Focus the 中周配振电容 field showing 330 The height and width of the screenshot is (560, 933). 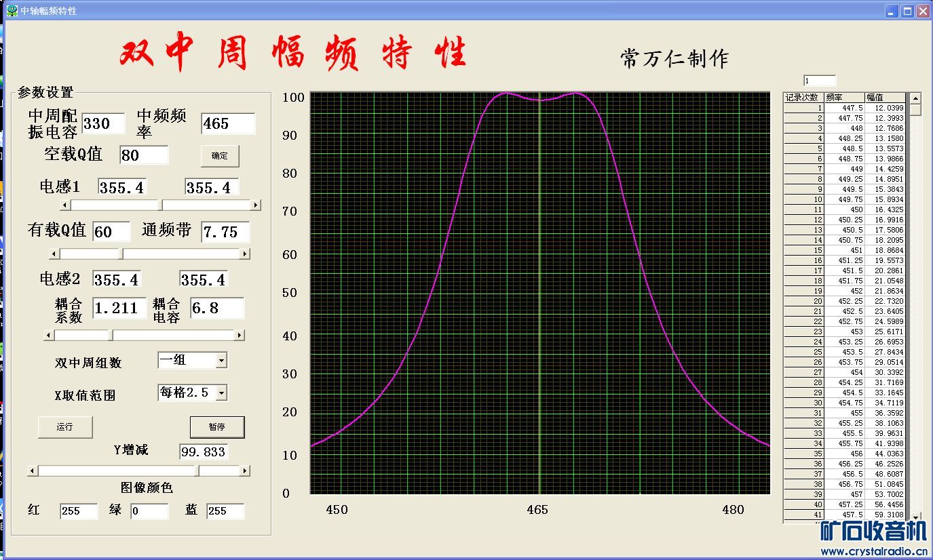click(103, 123)
